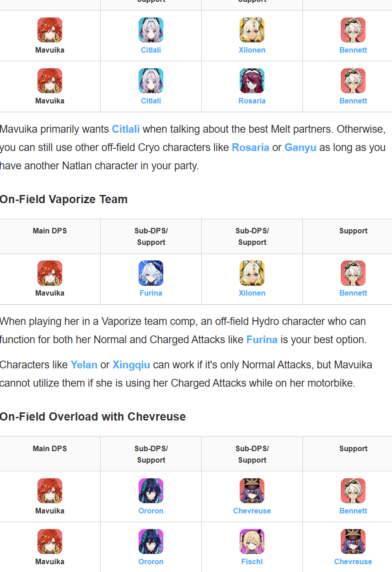Click the Citlali link in the Melt paragraph
This screenshot has height=572, width=392.
(x=126, y=129)
